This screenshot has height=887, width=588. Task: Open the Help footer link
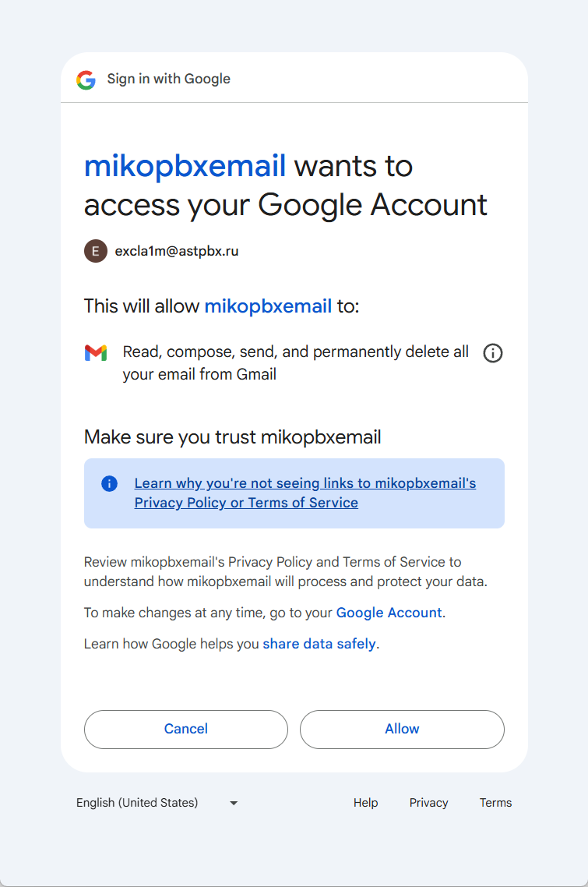(365, 803)
